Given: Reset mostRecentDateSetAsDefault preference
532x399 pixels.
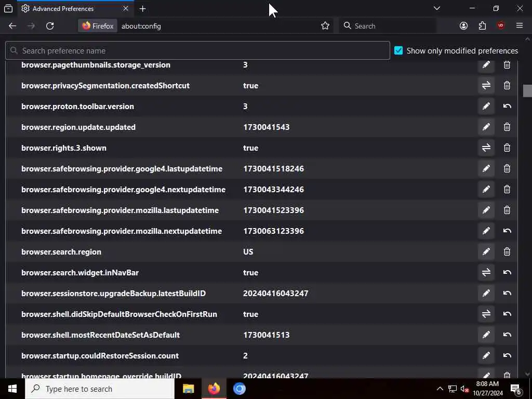Looking at the screenshot, I should 507,335.
